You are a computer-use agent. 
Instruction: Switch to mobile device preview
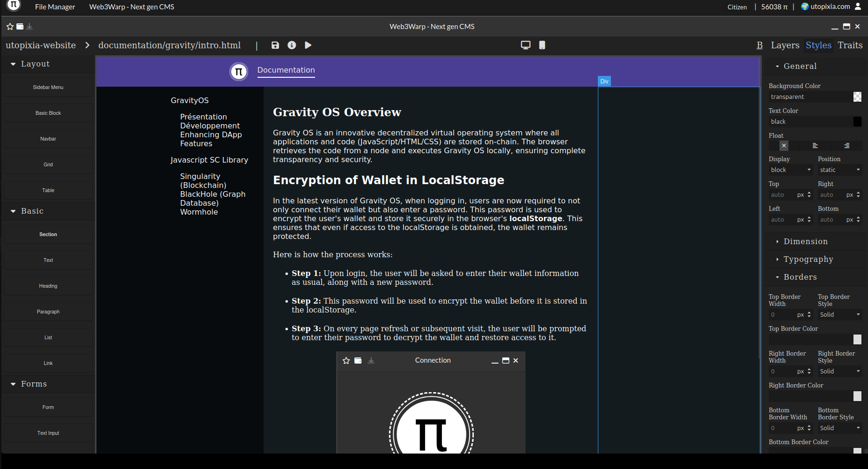[542, 45]
